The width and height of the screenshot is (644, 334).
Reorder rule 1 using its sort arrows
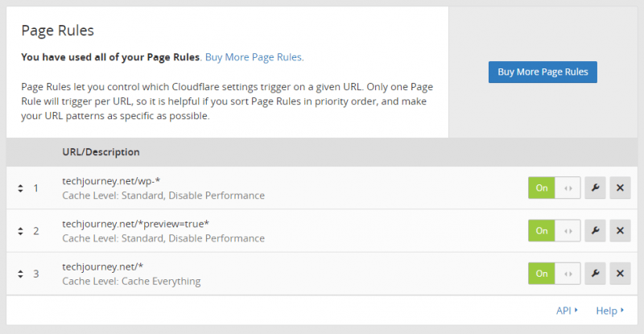[21, 188]
